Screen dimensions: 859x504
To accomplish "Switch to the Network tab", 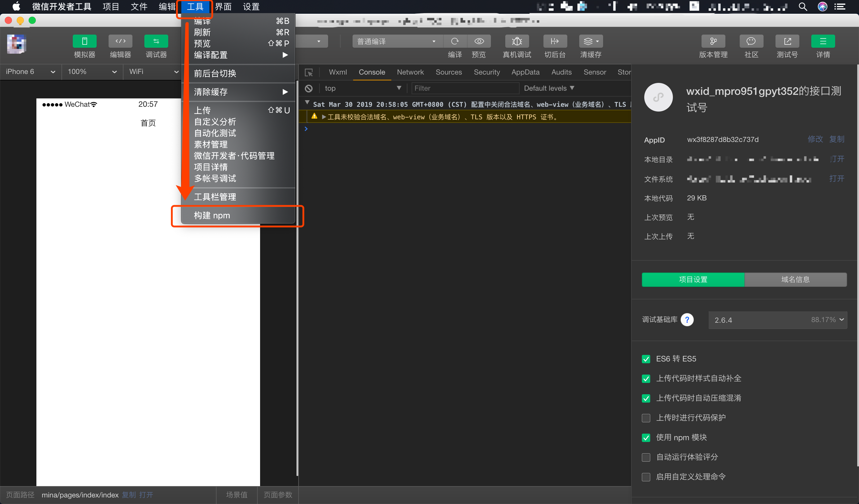I will pyautogui.click(x=410, y=72).
